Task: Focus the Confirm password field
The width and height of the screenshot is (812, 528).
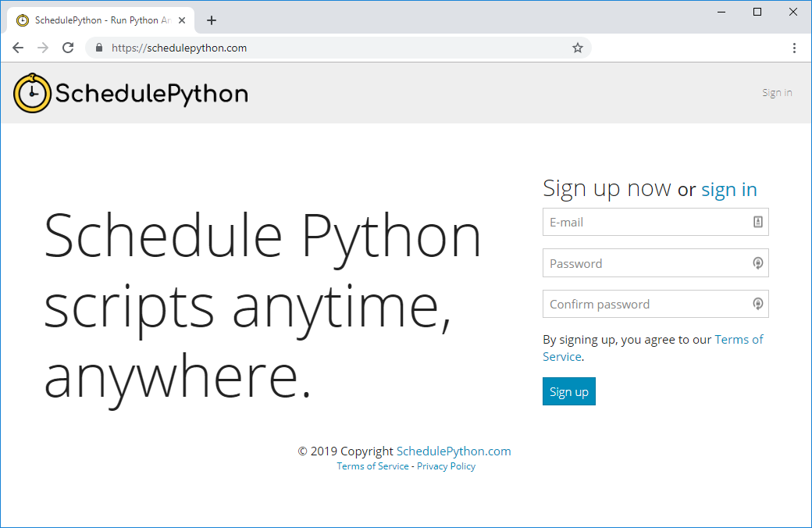Action: tap(656, 304)
